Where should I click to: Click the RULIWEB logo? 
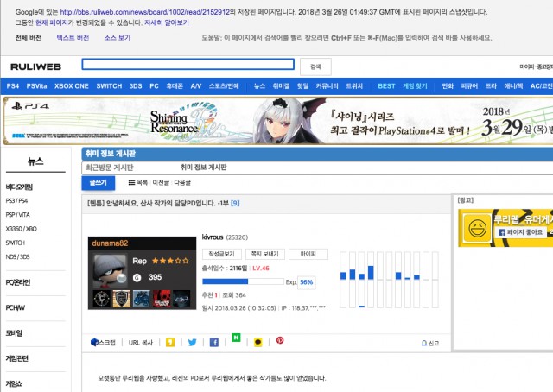(35, 66)
